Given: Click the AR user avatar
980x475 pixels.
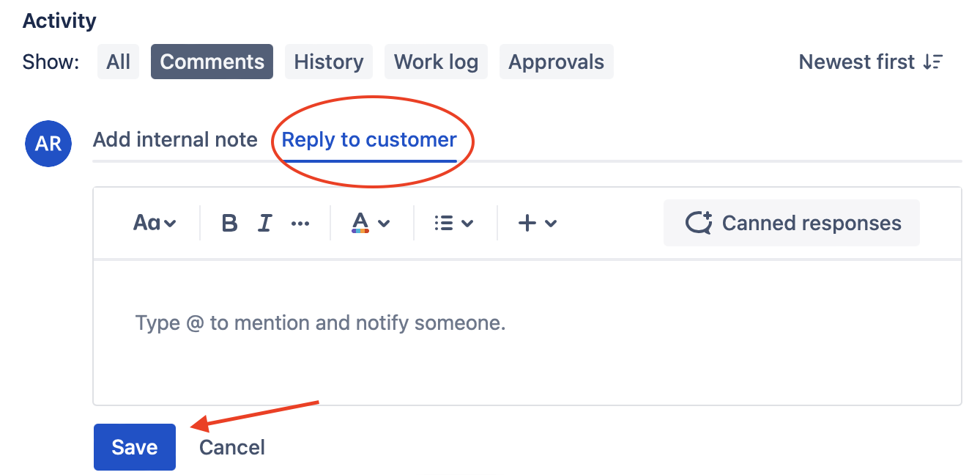Looking at the screenshot, I should (48, 143).
